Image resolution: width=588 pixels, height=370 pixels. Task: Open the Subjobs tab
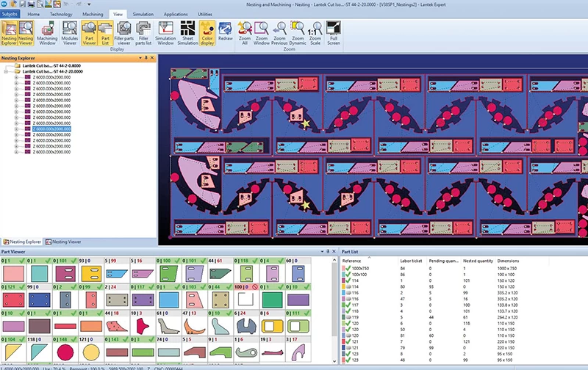click(x=10, y=14)
